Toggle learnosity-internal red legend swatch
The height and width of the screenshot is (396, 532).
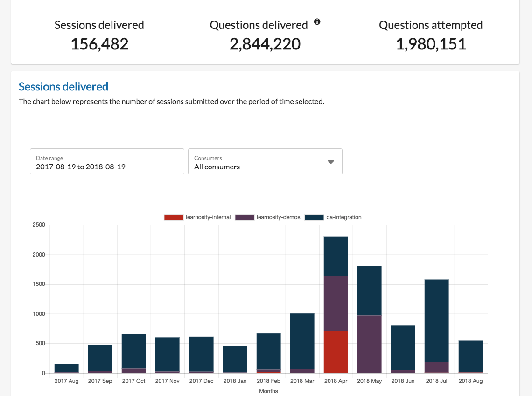click(174, 217)
